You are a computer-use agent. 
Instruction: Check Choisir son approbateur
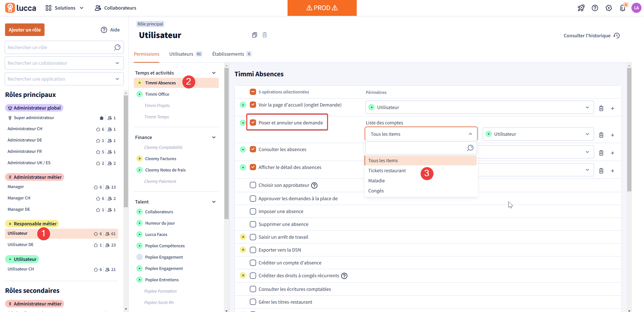253,185
